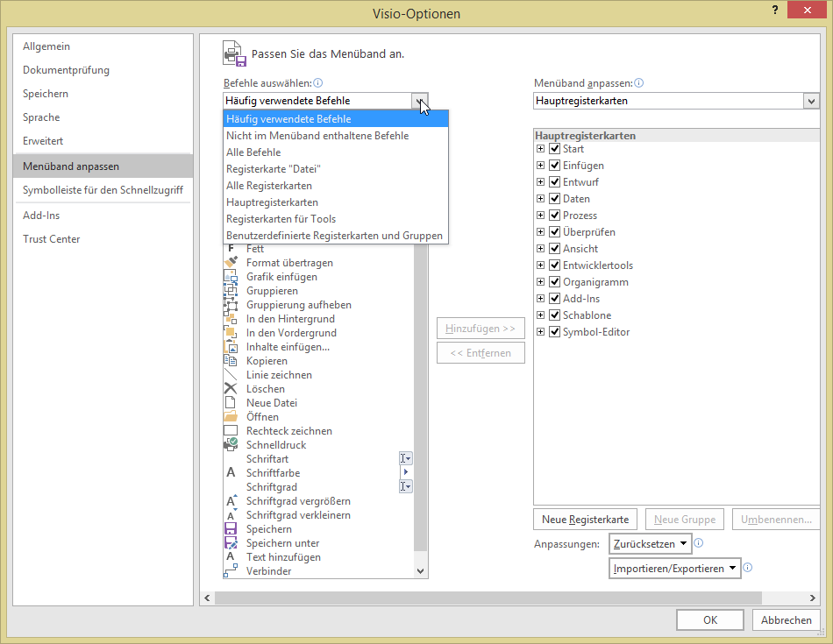Choose Registerkarte "Datei" option
833x644 pixels.
336,169
